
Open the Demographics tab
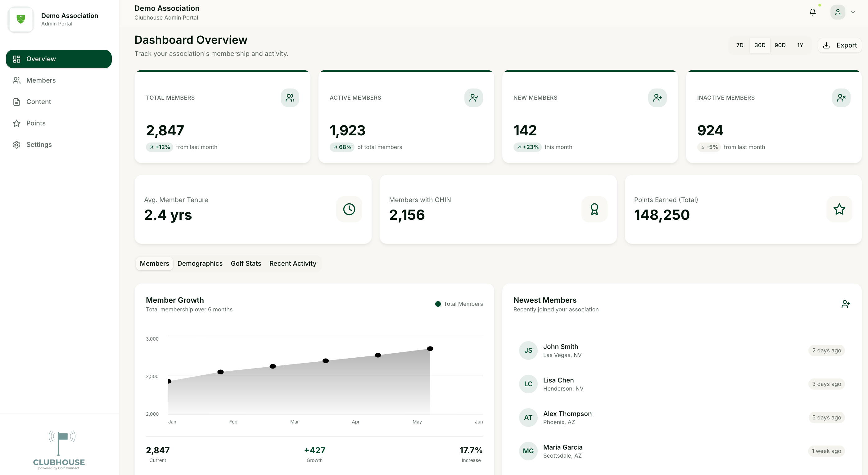coord(200,264)
